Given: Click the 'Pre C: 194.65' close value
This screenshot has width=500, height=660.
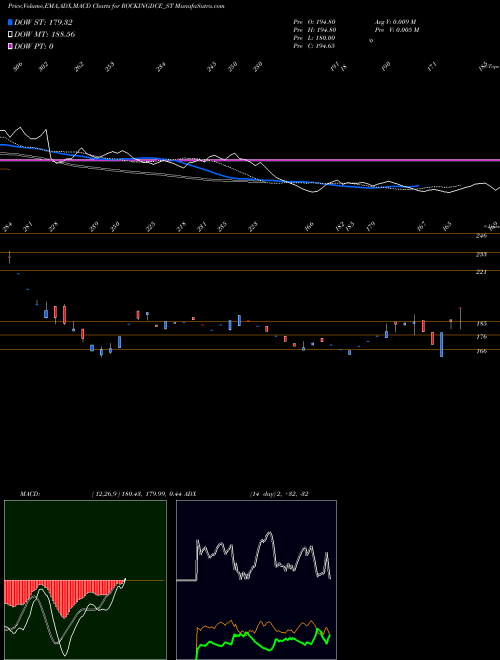Looking at the screenshot, I should tap(314, 46).
